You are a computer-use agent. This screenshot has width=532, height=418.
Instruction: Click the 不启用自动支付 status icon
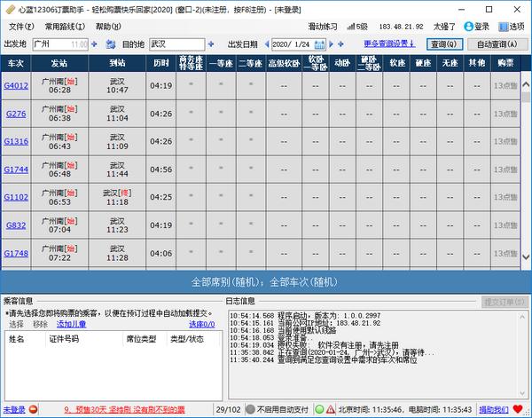[250, 410]
